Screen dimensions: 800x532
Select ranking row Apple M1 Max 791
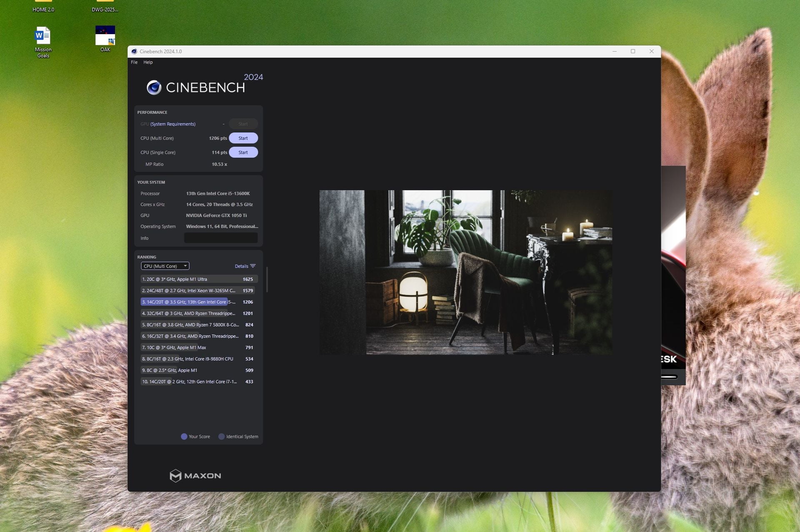pos(199,347)
